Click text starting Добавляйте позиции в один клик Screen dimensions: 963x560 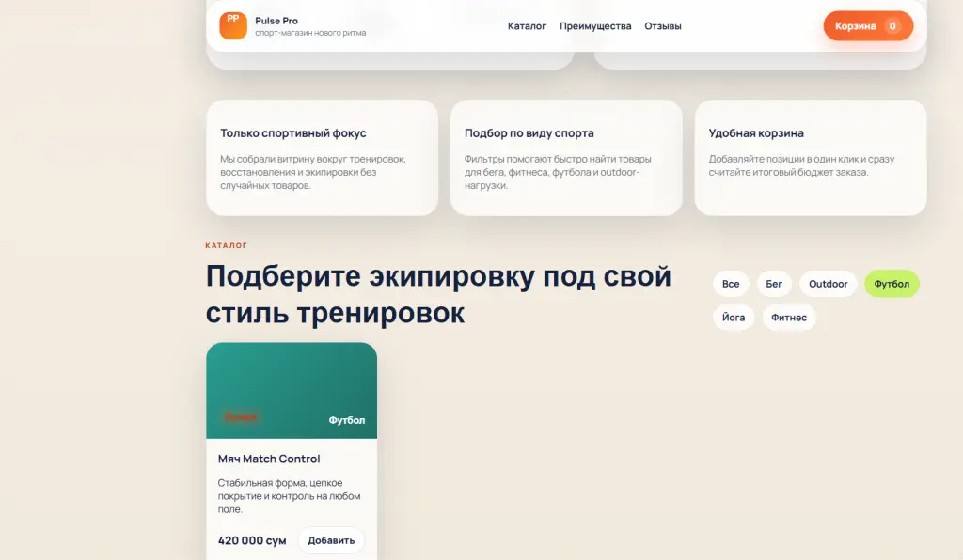click(x=801, y=165)
